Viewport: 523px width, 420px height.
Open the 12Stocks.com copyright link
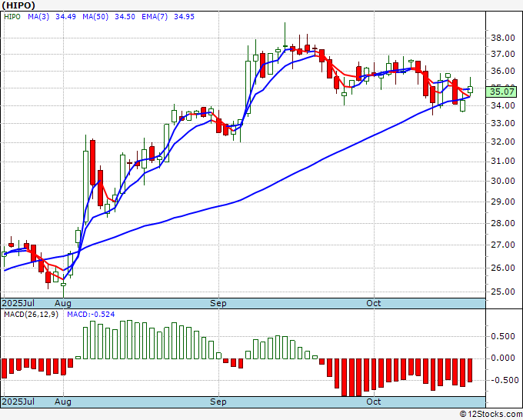[491, 415]
